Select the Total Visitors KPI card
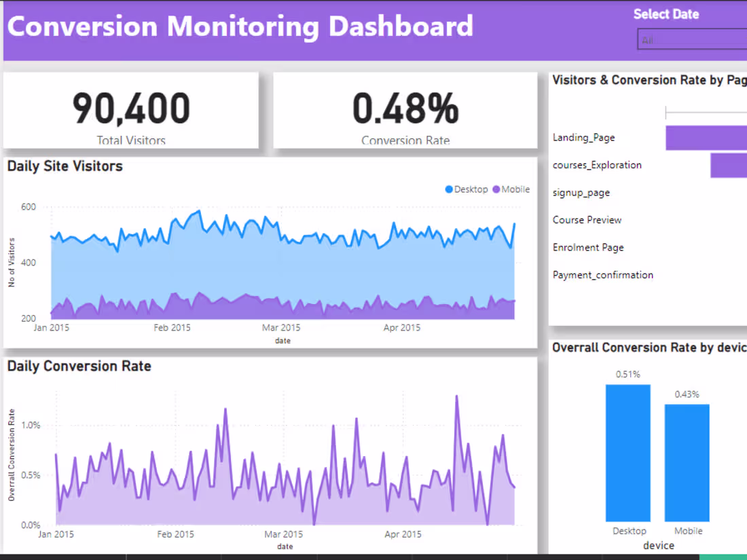This screenshot has height=560, width=747. [130, 110]
